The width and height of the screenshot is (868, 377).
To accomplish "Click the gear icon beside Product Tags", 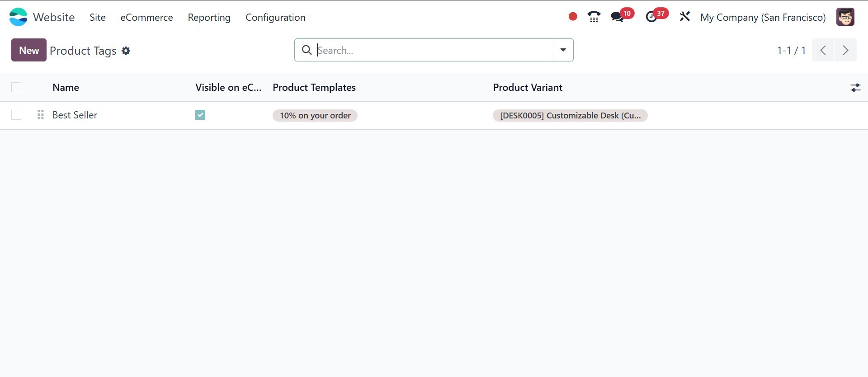I will pos(126,51).
